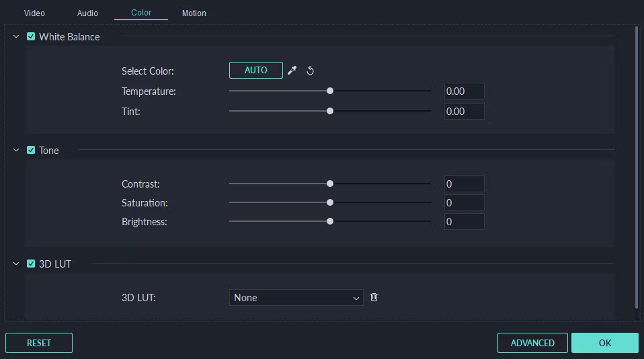
Task: Open the 3D LUT dropdown
Action: click(296, 298)
